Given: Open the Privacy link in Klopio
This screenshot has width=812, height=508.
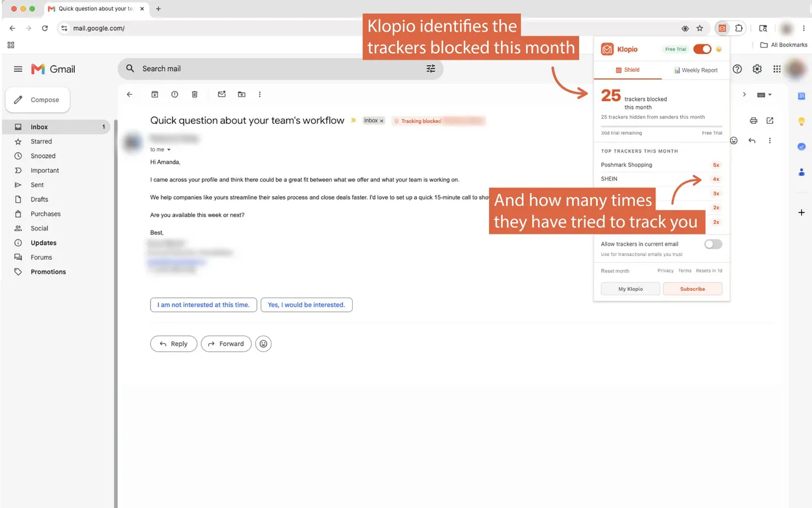Looking at the screenshot, I should [x=665, y=271].
